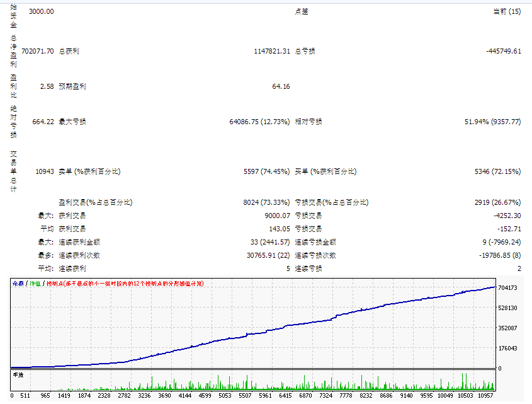The width and height of the screenshot is (532, 404).
Task: Click maximal drawdown value 64086.75 (12.73%)
Action: [x=259, y=122]
